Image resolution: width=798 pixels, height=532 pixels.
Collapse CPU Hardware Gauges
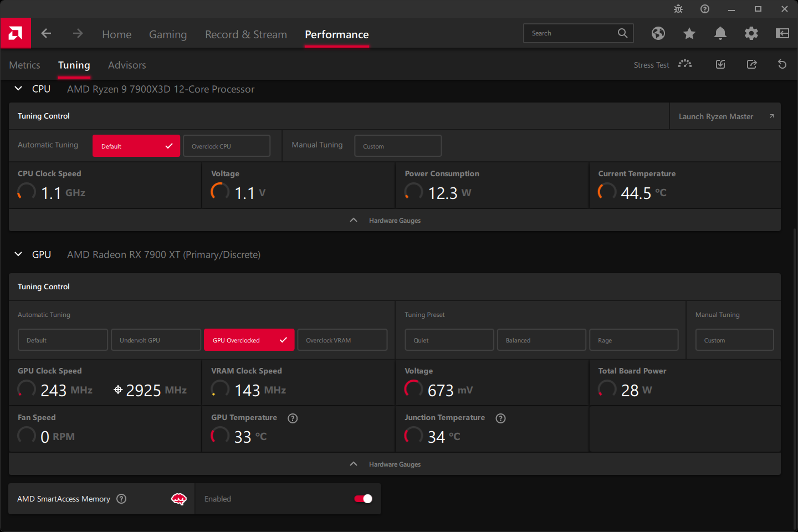click(x=395, y=220)
